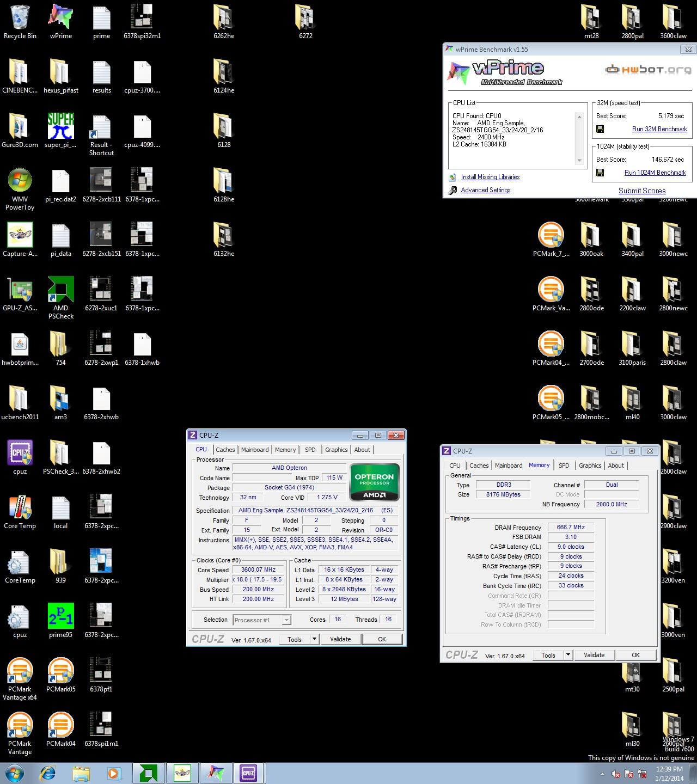697x784 pixels.
Task: Open the 3600claw folder
Action: 673,22
